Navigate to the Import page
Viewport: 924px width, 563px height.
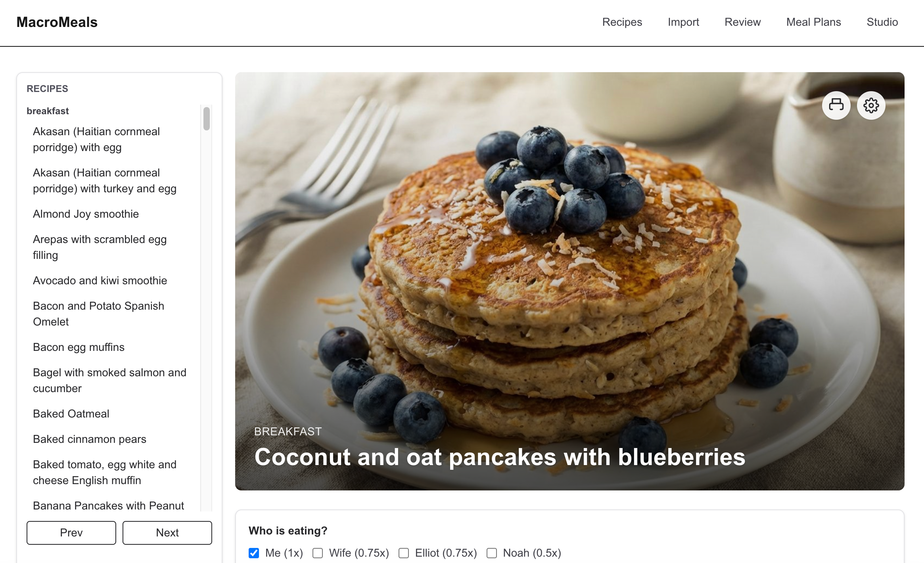pyautogui.click(x=683, y=22)
